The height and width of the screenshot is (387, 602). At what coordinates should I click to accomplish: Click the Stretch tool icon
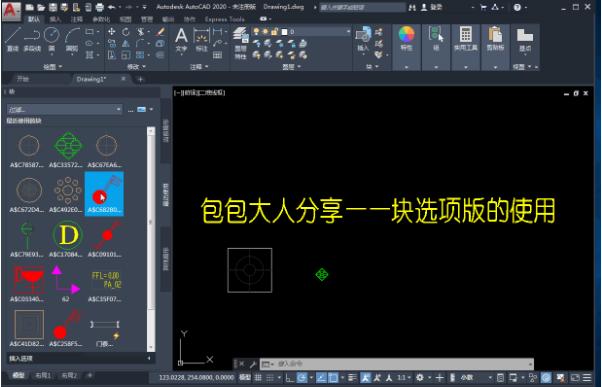(x=112, y=55)
